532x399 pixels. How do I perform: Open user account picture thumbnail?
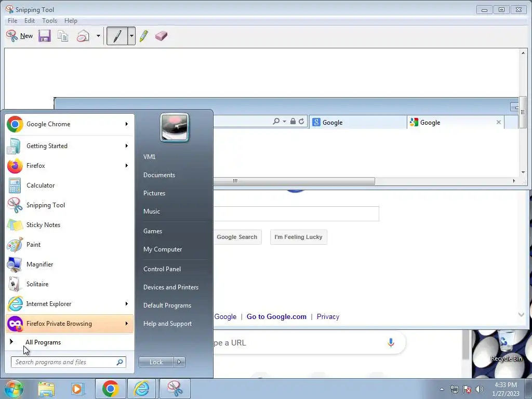175,128
